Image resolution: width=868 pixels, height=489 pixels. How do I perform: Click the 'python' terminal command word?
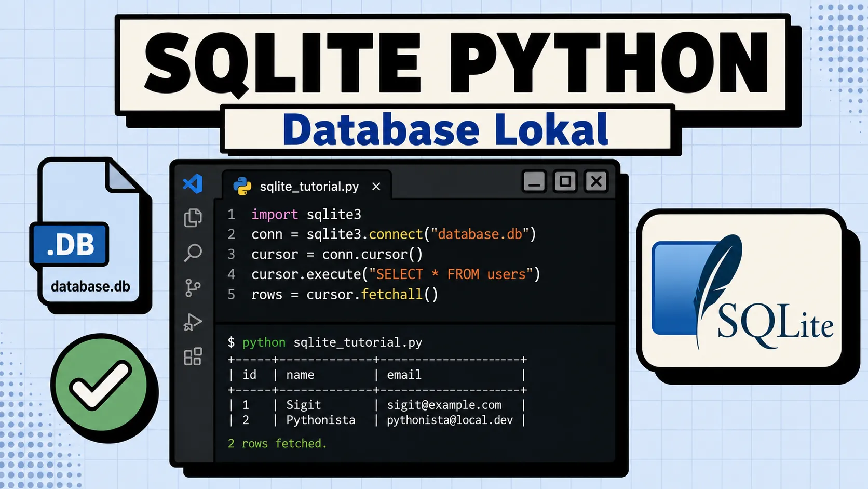264,342
